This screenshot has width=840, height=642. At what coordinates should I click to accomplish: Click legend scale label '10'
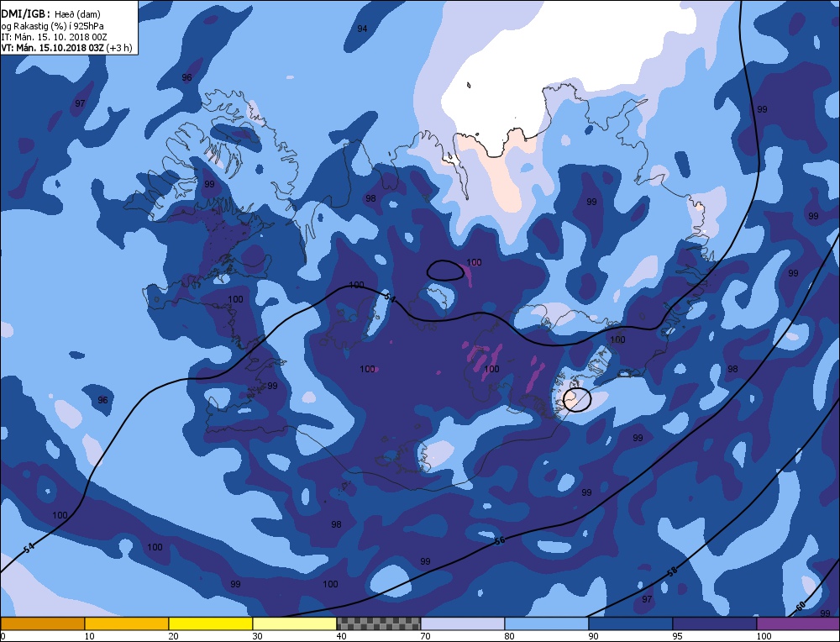tap(90, 636)
